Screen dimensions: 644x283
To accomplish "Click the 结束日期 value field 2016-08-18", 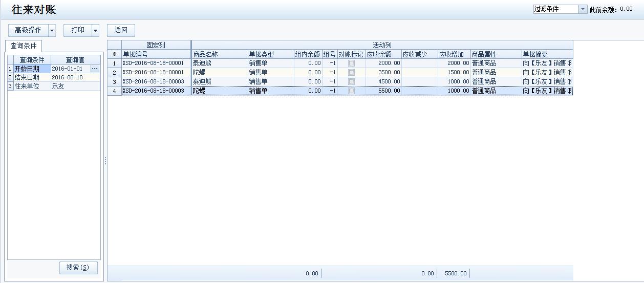I will pyautogui.click(x=75, y=77).
